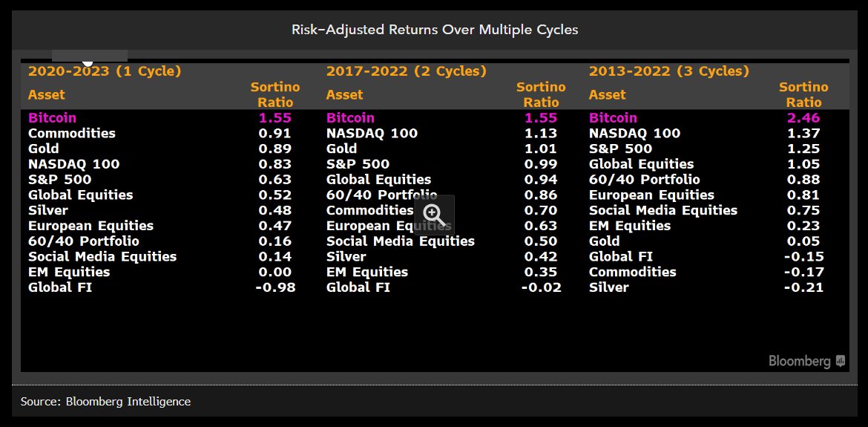Select the 2013-2022 (3 Cycles) heading
Screen dimensions: 868x427
click(x=668, y=71)
